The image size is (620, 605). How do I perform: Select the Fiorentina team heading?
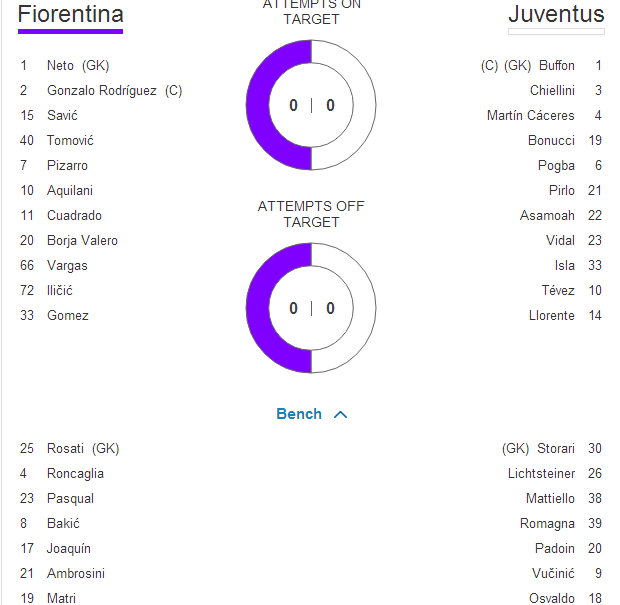coord(70,15)
